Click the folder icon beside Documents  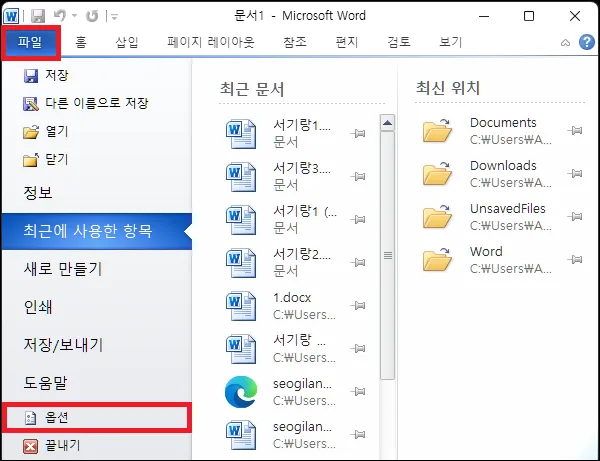tap(437, 130)
